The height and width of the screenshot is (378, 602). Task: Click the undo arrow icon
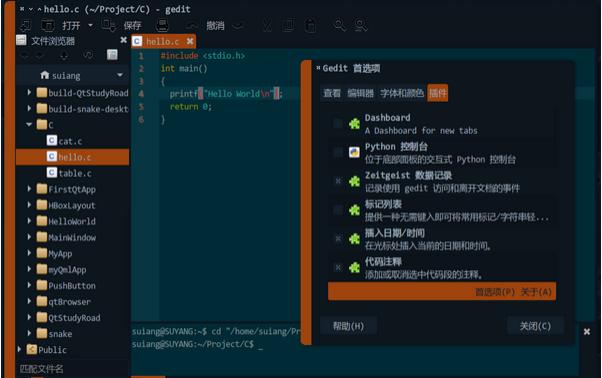192,26
